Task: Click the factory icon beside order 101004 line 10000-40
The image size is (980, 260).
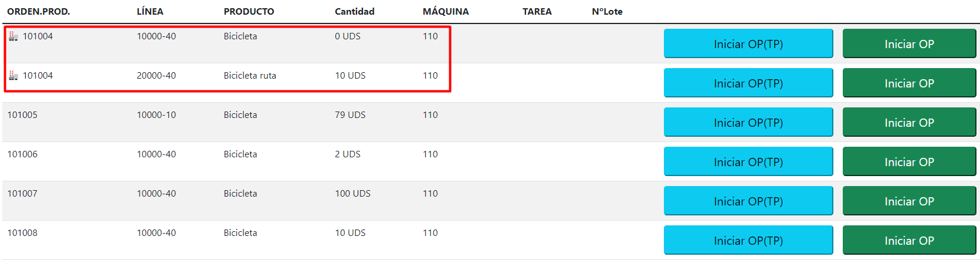Action: click(13, 36)
